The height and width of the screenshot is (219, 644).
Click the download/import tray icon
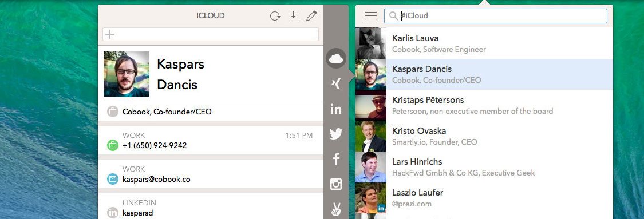pos(293,16)
